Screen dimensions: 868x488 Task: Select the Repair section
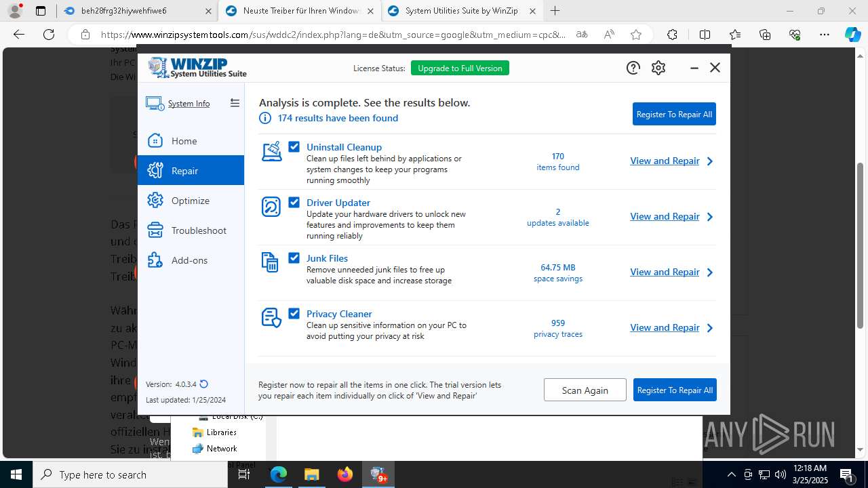pyautogui.click(x=191, y=171)
